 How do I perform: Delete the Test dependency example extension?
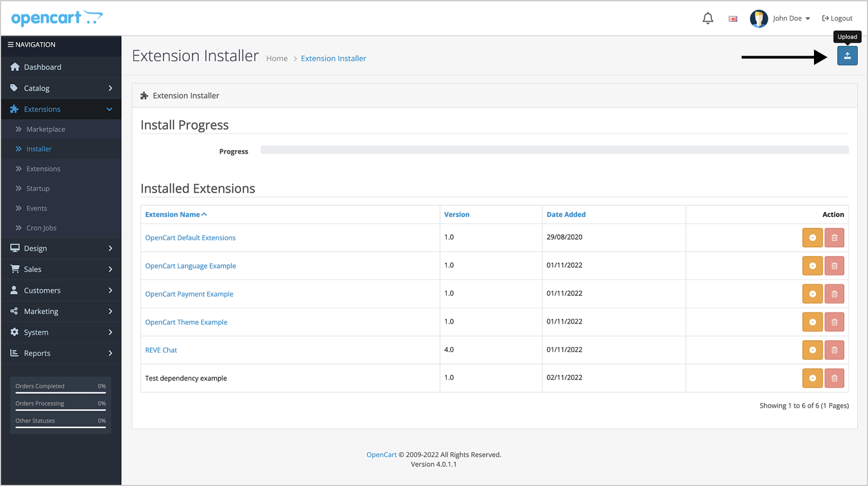click(x=834, y=378)
